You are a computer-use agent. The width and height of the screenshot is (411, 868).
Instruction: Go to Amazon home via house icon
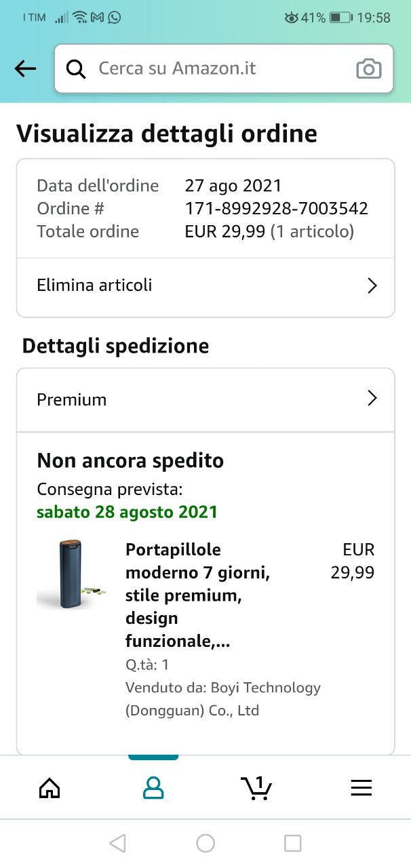point(50,787)
